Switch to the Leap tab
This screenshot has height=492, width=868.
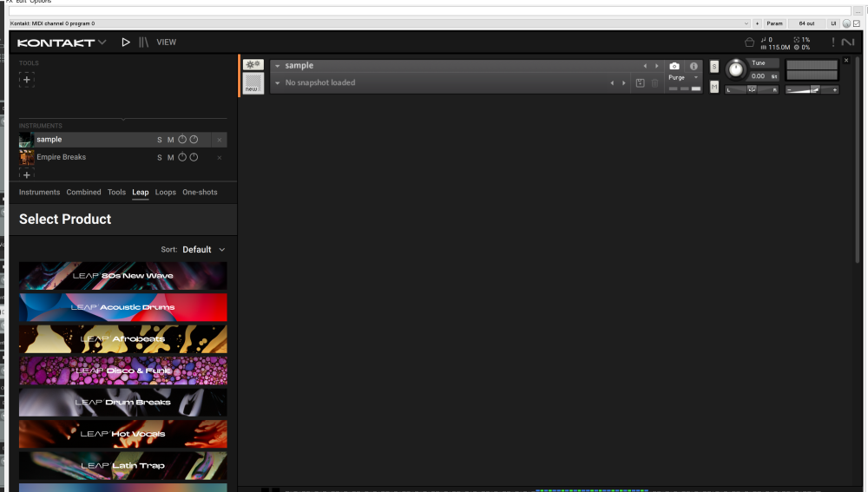pos(140,192)
